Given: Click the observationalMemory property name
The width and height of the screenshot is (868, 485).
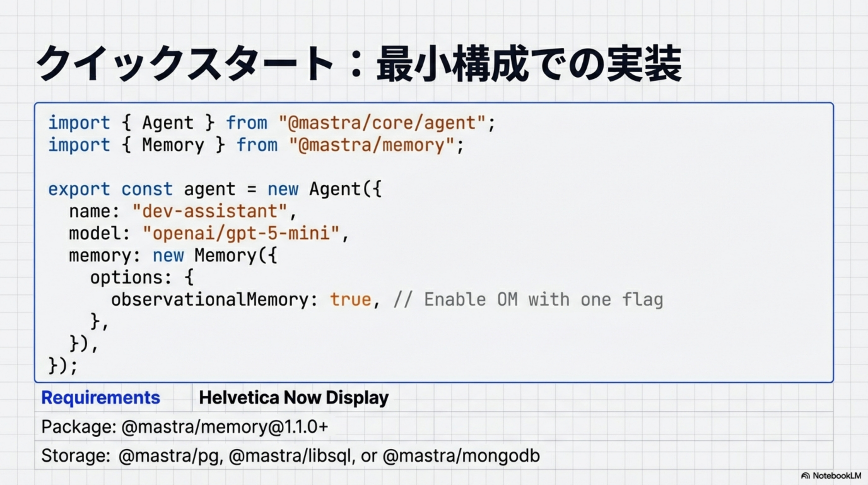Looking at the screenshot, I should click(209, 300).
